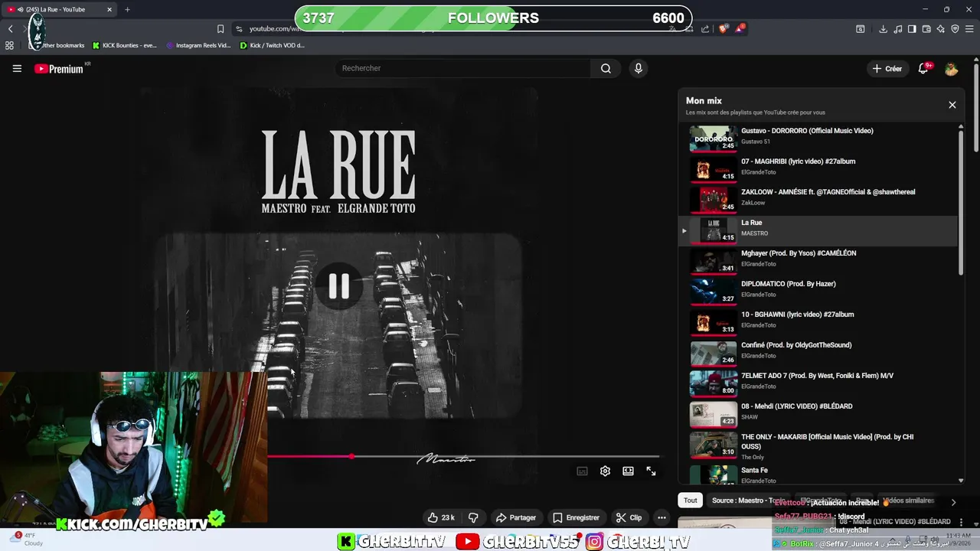Open Kick / Twitch VOD bookmark
The width and height of the screenshot is (980, 551).
(x=272, y=45)
